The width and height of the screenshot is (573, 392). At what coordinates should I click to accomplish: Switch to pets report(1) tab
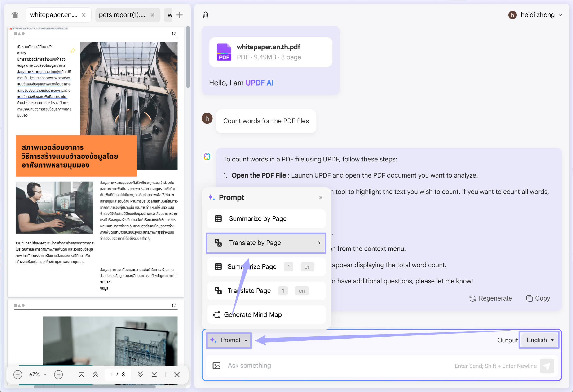[x=122, y=15]
